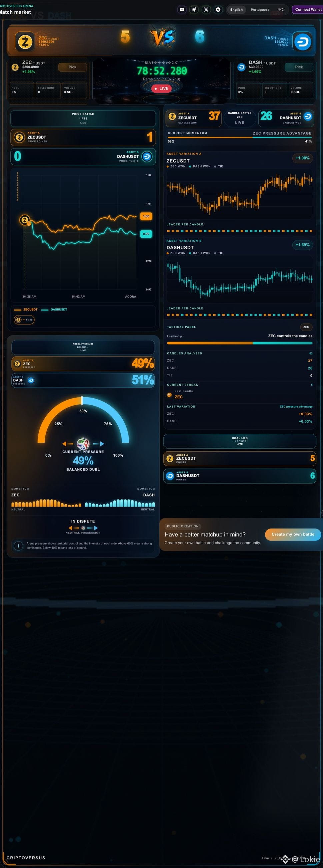This screenshot has width=323, height=868.
Task: Click the pressure gauge arc at 50%
Action: [x=82, y=400]
